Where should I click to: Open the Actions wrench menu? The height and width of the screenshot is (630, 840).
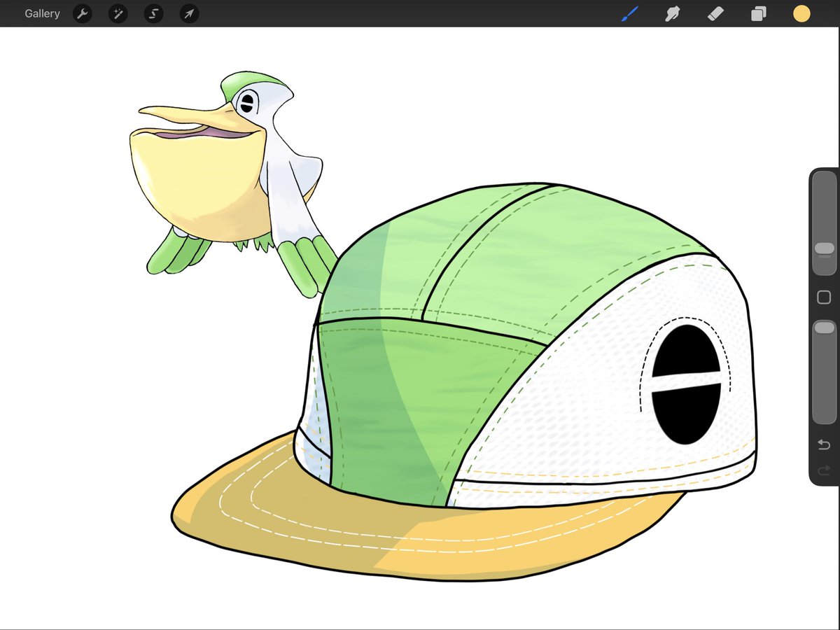tap(83, 13)
